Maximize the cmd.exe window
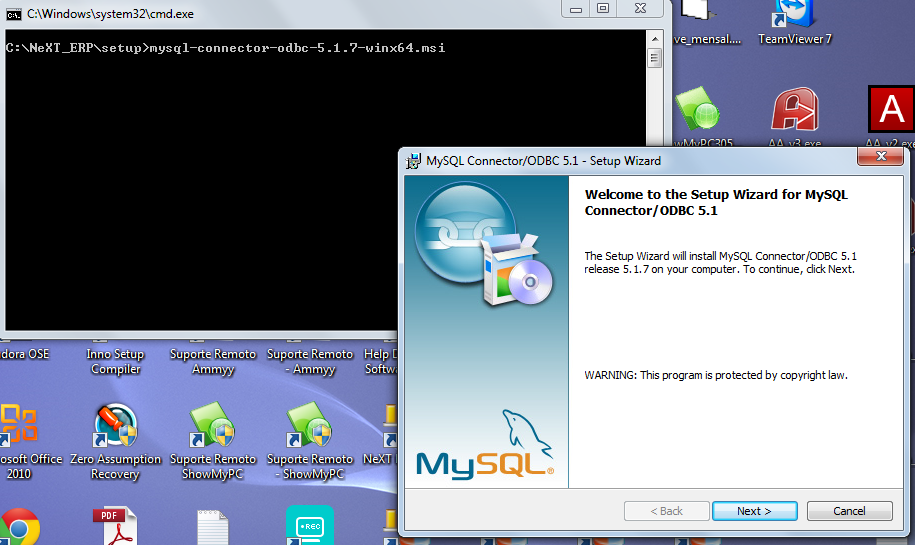The width and height of the screenshot is (915, 545). (603, 9)
